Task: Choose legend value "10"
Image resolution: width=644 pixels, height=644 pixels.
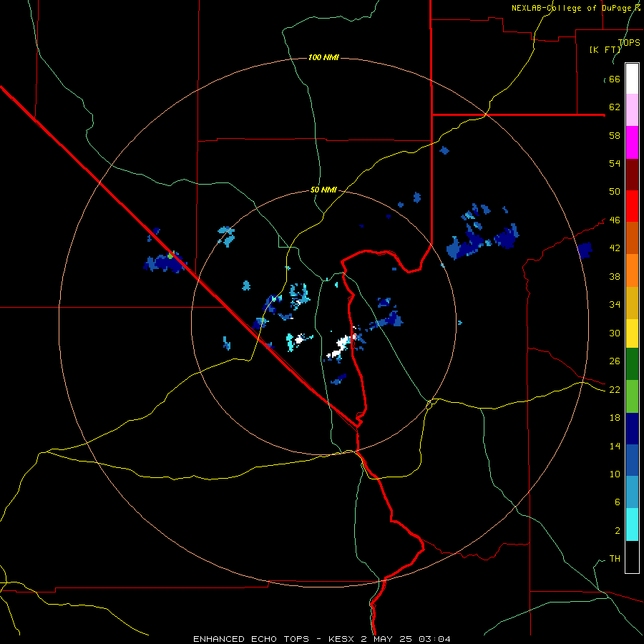Action: coord(615,474)
